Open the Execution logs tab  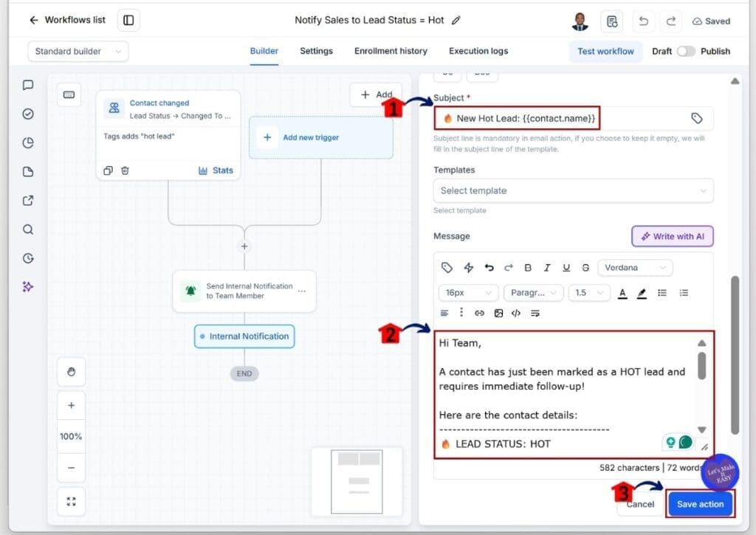pos(478,51)
